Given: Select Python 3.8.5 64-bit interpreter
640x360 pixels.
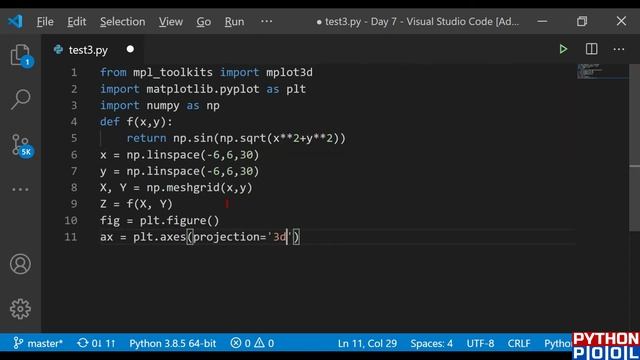Looking at the screenshot, I should [x=172, y=343].
